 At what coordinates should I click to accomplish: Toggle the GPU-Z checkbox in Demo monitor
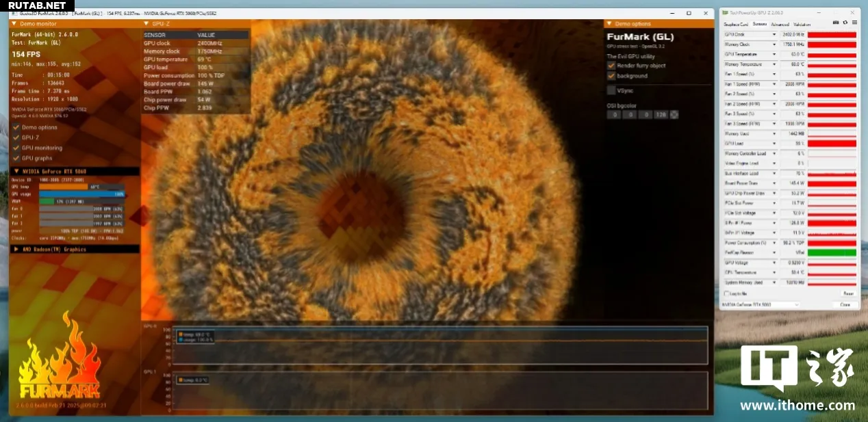[16, 137]
